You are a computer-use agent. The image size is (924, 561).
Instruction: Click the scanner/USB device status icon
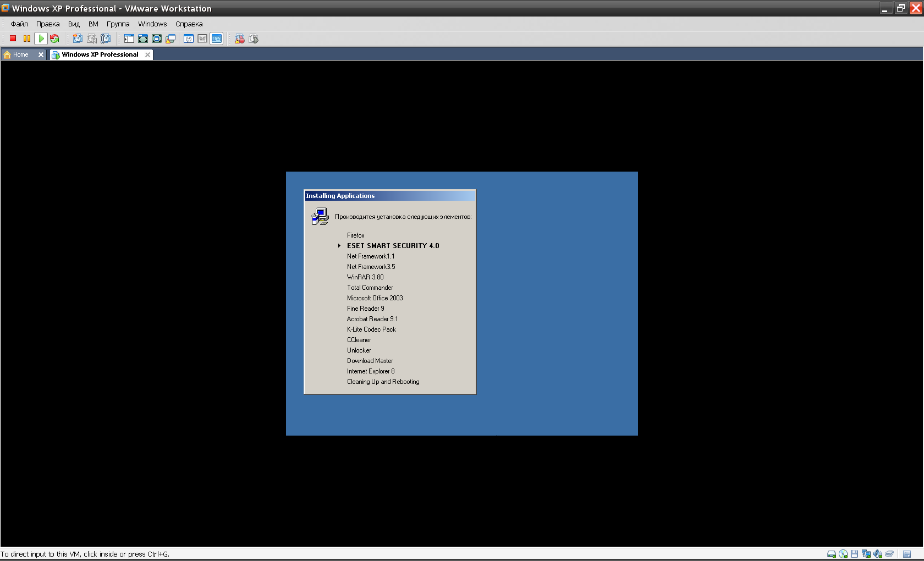[x=889, y=554]
